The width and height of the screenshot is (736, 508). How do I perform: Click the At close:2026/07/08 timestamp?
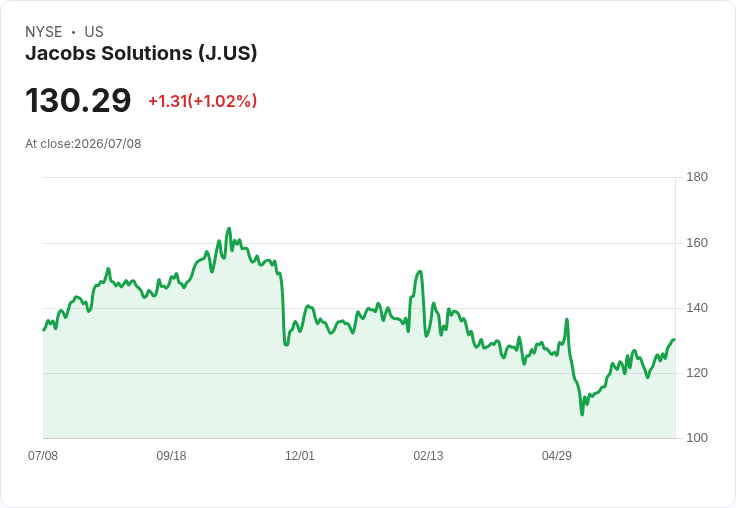tap(83, 144)
